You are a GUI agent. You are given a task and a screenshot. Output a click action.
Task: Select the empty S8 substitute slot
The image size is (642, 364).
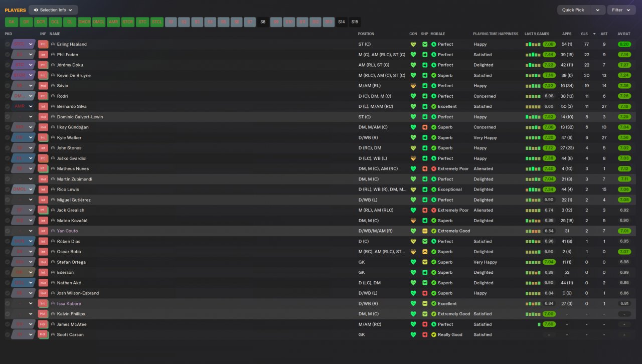[262, 22]
